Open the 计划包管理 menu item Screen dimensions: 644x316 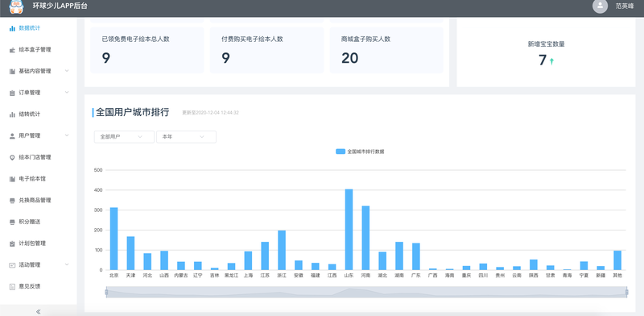pyautogui.click(x=38, y=243)
